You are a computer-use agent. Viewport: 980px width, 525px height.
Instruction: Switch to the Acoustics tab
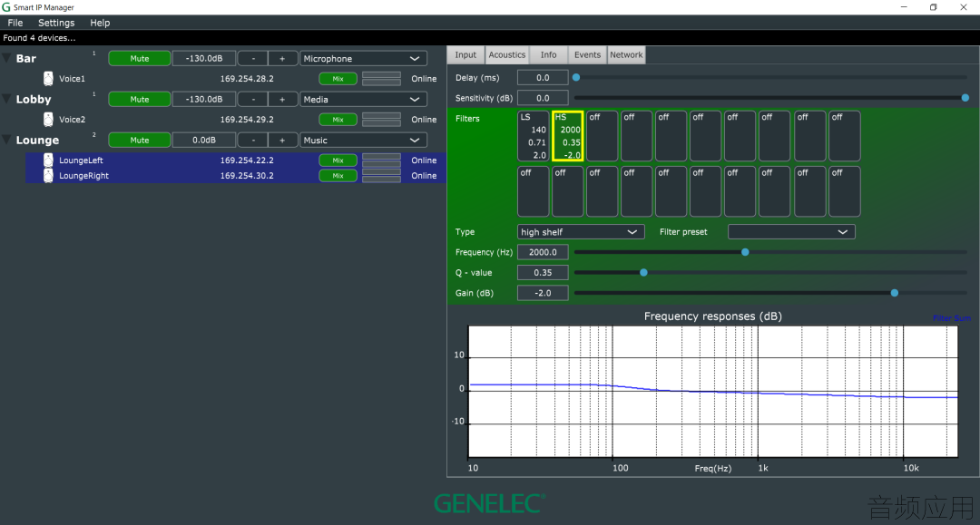tap(507, 55)
